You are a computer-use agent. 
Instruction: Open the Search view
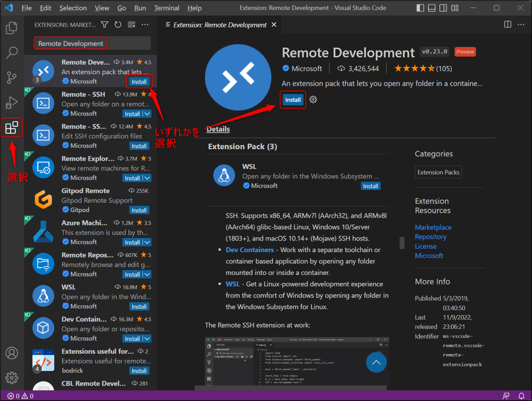tap(12, 53)
